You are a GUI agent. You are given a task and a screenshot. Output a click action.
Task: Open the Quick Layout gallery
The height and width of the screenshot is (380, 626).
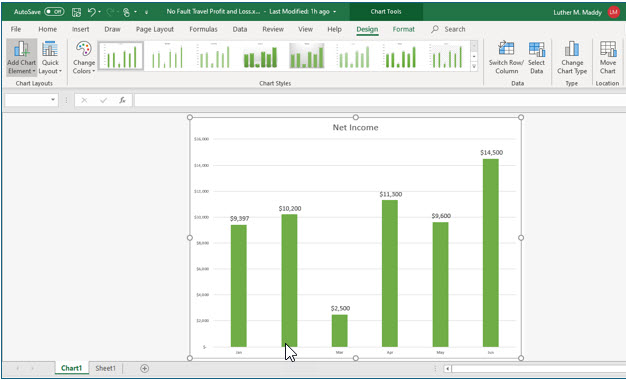[50, 58]
